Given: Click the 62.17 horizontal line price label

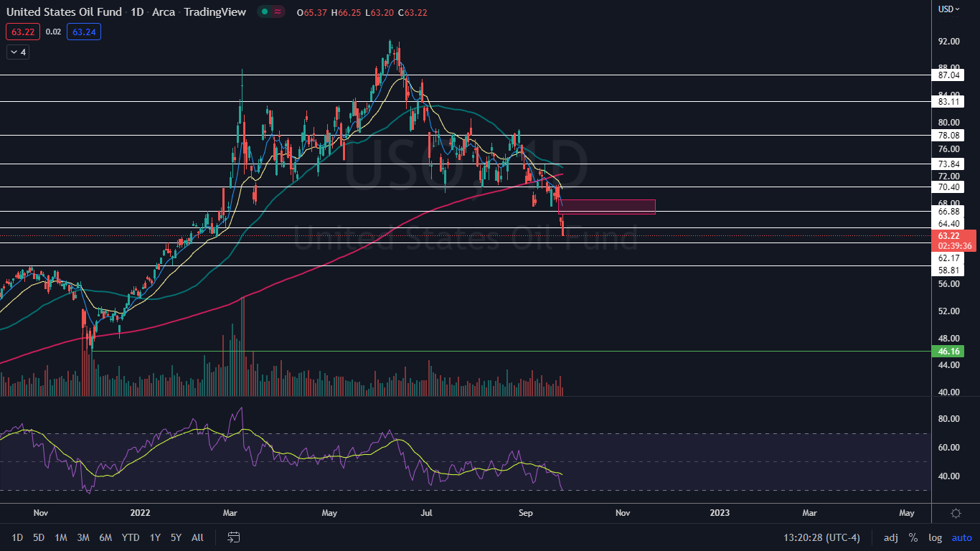Looking at the screenshot, I should point(949,258).
